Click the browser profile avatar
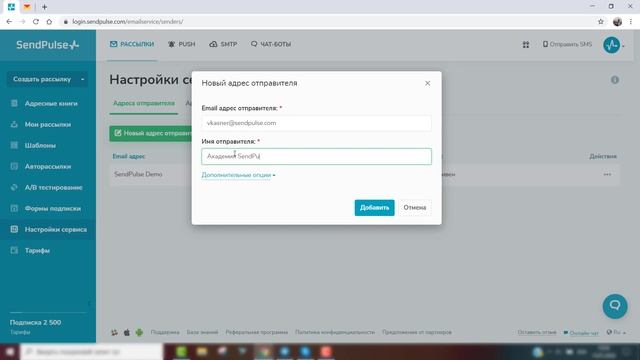Viewport: 640px width, 360px height. pyautogui.click(x=617, y=22)
